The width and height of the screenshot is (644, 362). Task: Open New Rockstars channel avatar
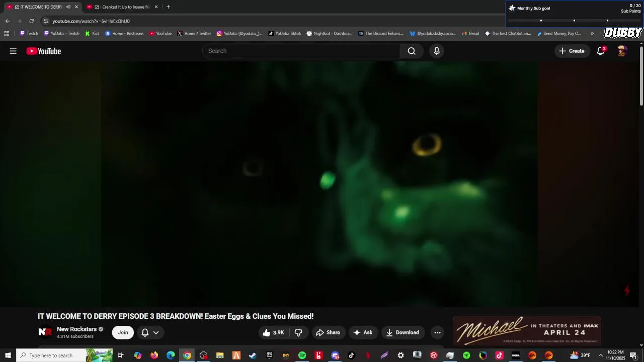click(x=45, y=332)
